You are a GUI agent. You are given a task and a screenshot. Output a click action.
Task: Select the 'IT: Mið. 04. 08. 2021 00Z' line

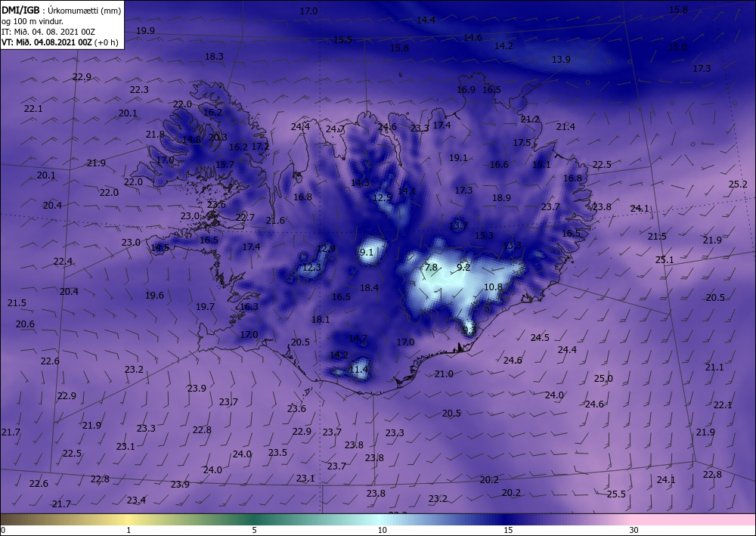pos(48,31)
